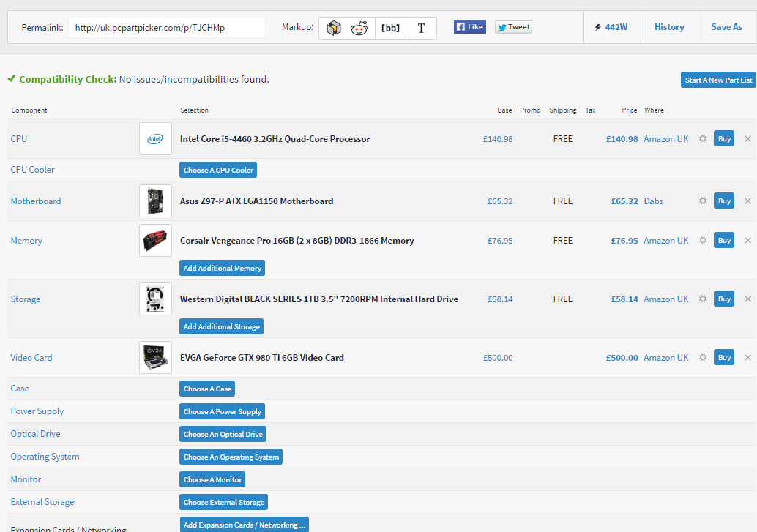
Task: Open the Western Digital drive thumbnail
Action: pos(155,299)
